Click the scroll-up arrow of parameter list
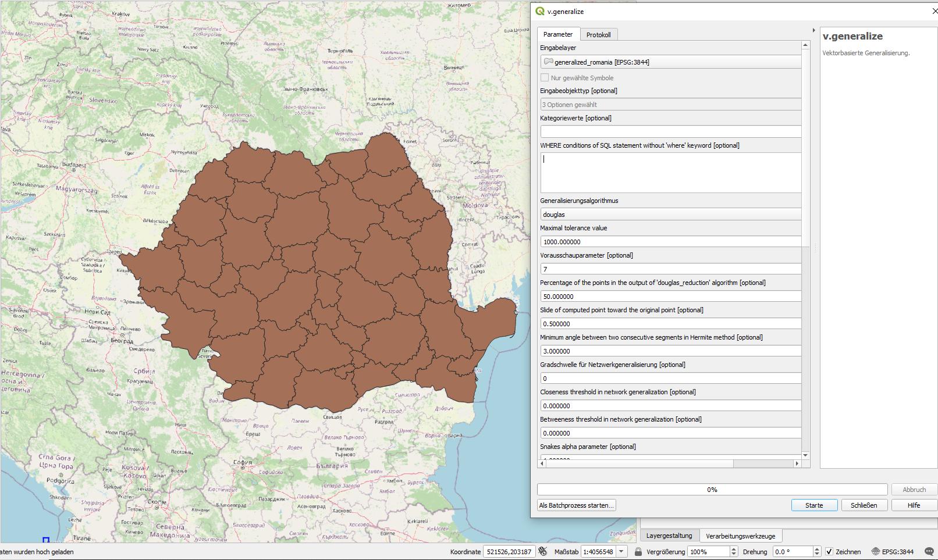The height and width of the screenshot is (560, 938). [x=805, y=45]
